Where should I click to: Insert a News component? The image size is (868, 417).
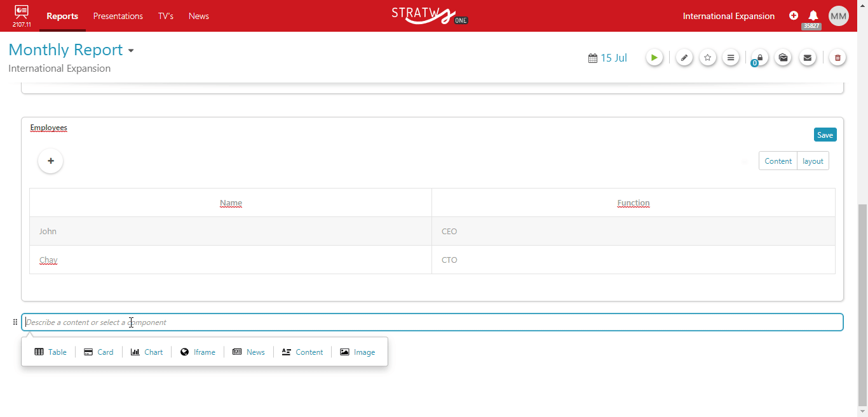pos(248,352)
